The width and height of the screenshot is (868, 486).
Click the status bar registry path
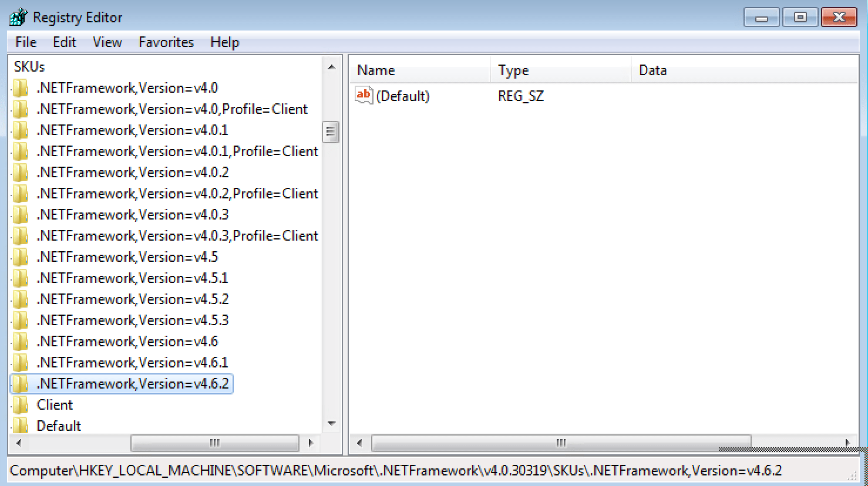(396, 471)
